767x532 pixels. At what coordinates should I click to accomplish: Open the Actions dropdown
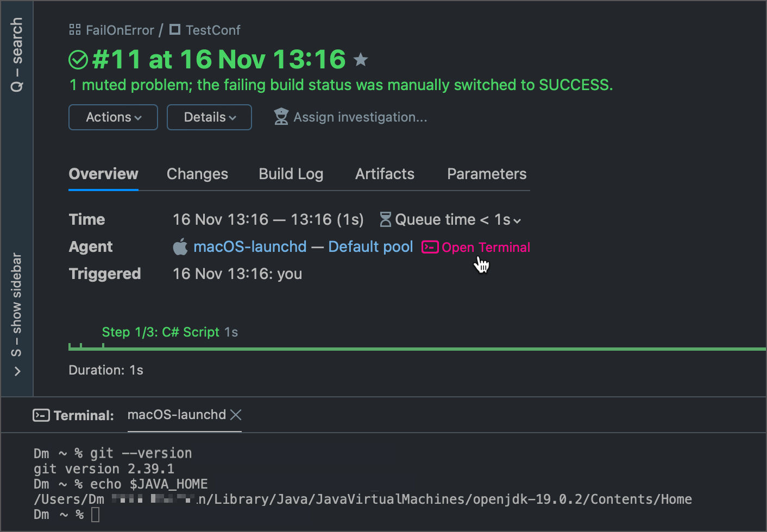(112, 117)
